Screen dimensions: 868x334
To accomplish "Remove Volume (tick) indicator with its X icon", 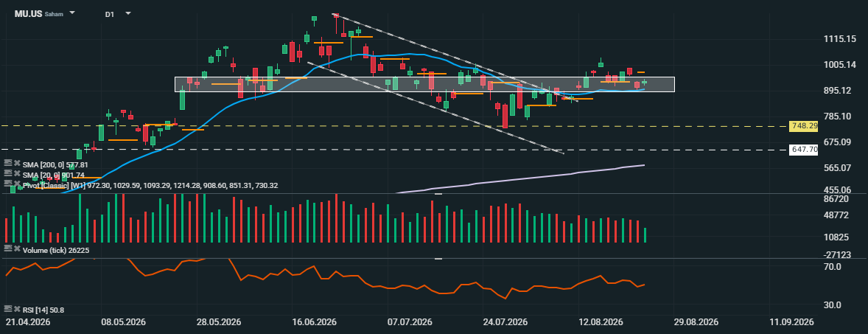I will point(17,250).
